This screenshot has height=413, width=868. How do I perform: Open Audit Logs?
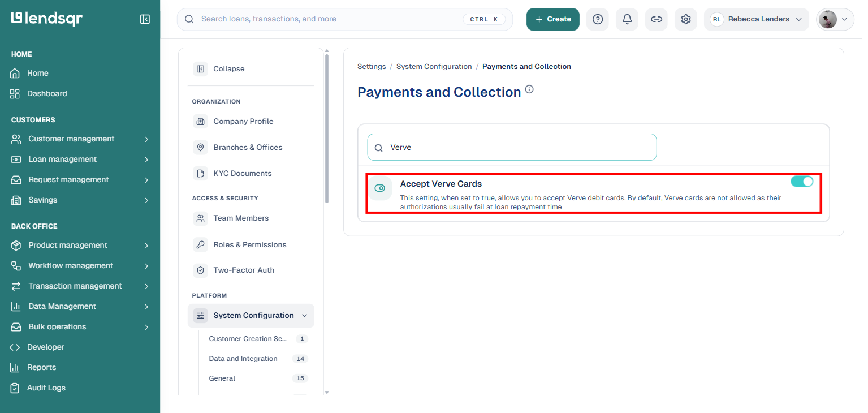click(38, 388)
